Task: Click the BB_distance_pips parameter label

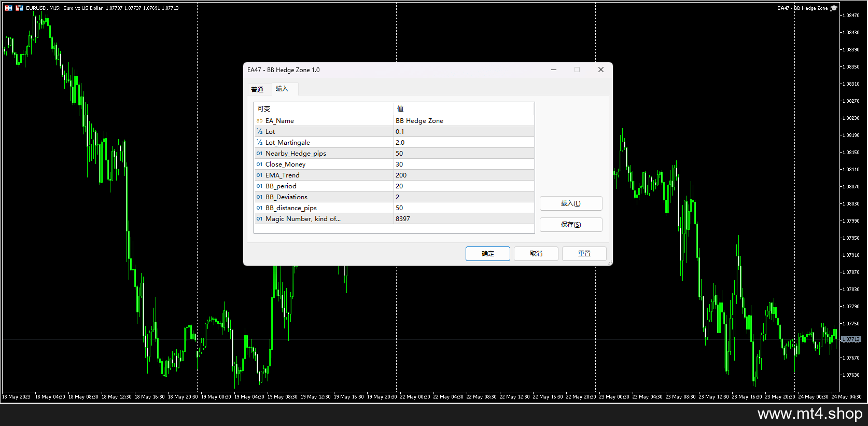Action: (x=291, y=208)
